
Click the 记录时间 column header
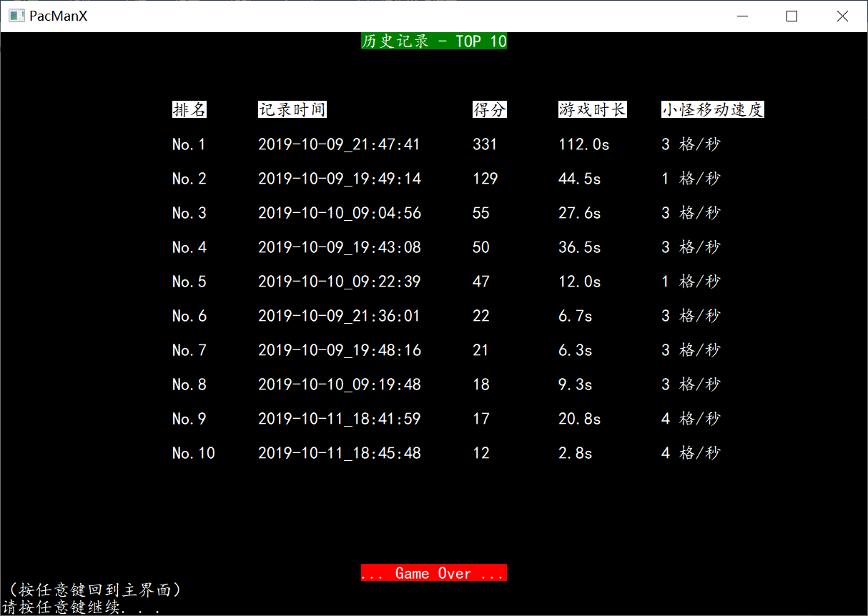point(292,109)
